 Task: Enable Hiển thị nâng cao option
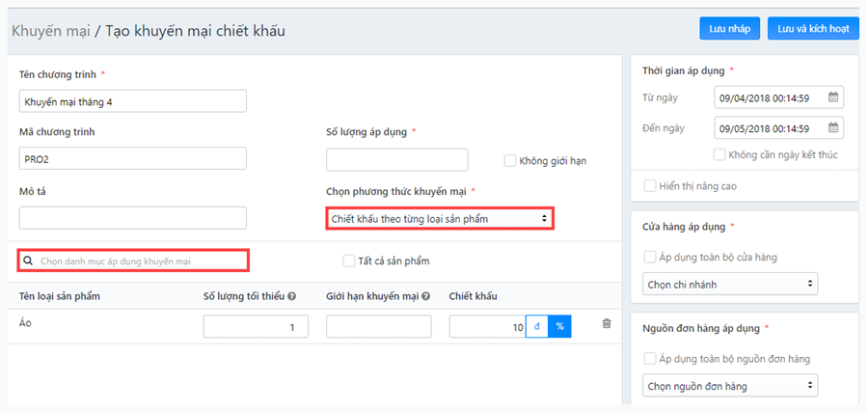pyautogui.click(x=650, y=186)
